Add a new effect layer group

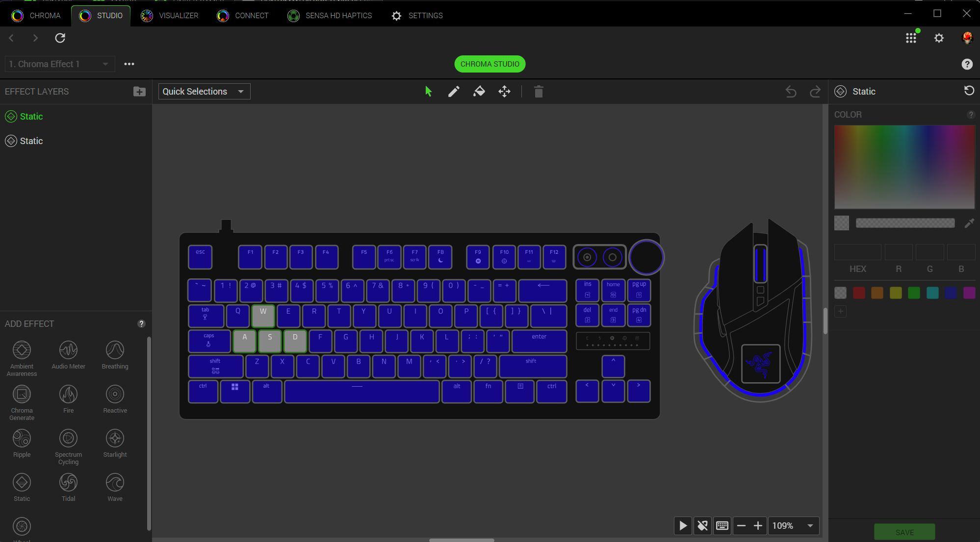click(x=139, y=92)
